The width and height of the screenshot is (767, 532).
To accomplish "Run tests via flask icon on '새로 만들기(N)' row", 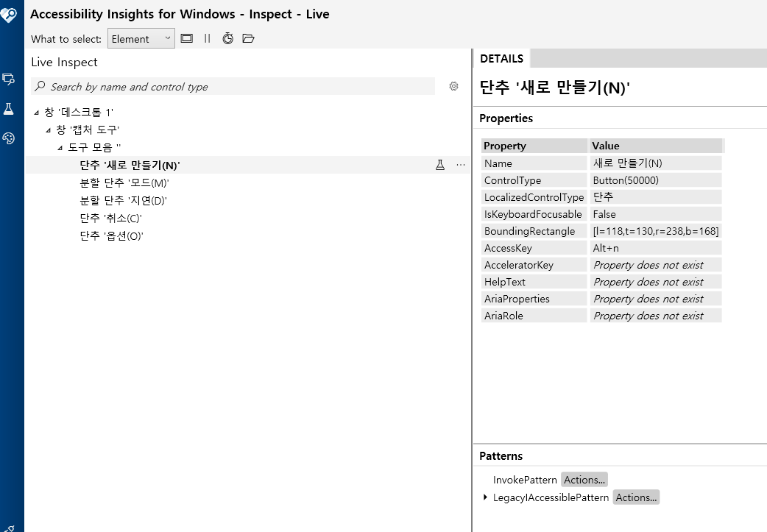I will point(440,165).
